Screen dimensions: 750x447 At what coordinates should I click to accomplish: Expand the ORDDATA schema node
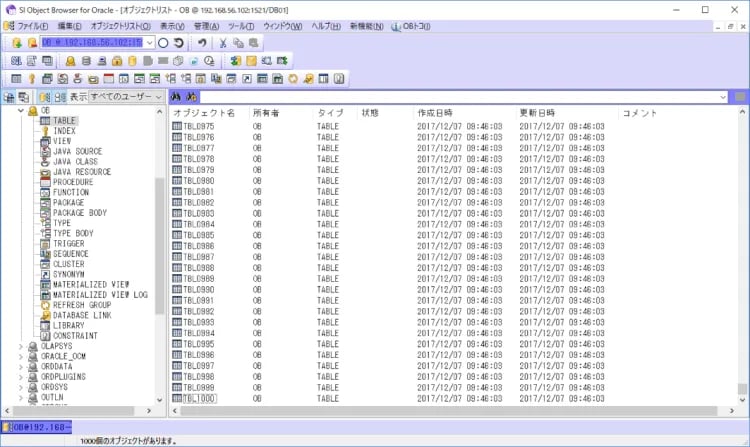(21, 366)
